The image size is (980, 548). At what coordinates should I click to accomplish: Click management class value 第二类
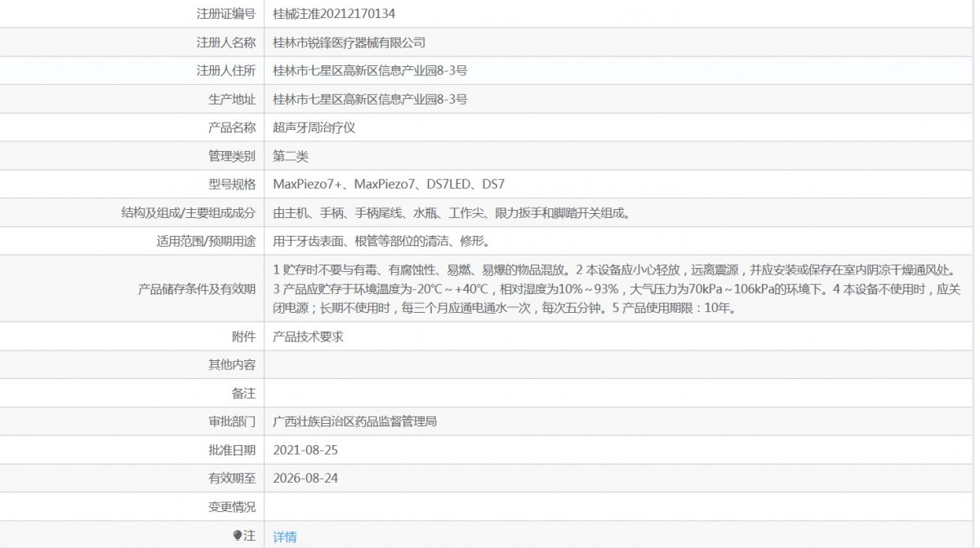tap(291, 156)
